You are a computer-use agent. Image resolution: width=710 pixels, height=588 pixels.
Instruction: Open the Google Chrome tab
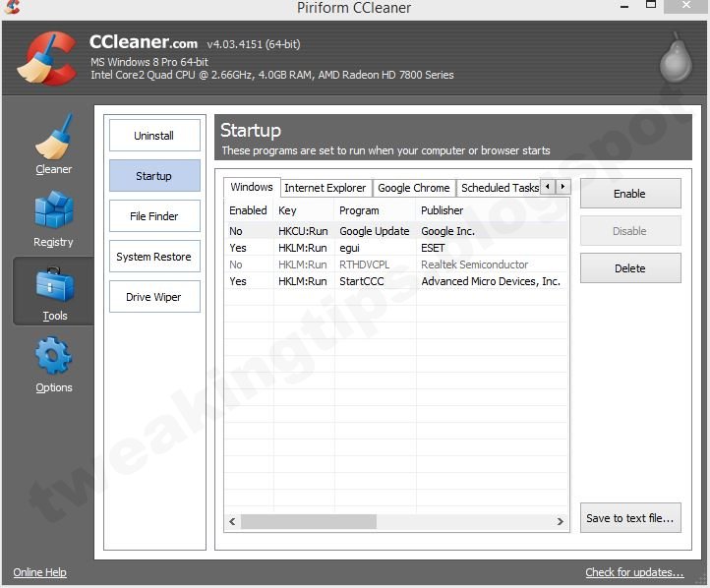pyautogui.click(x=413, y=188)
